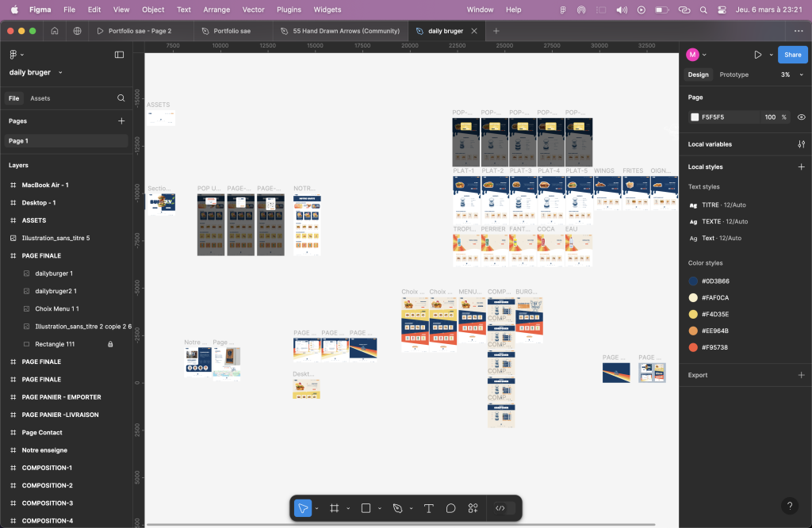Screen dimensions: 812x528
Task: Select the Move tool in bottom toolbar
Action: click(303, 508)
